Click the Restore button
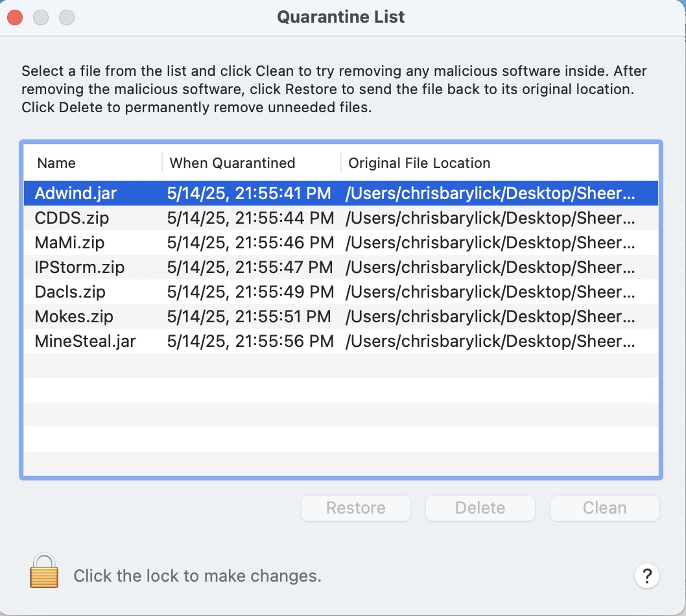Screen dimensions: 686x616 pyautogui.click(x=356, y=508)
